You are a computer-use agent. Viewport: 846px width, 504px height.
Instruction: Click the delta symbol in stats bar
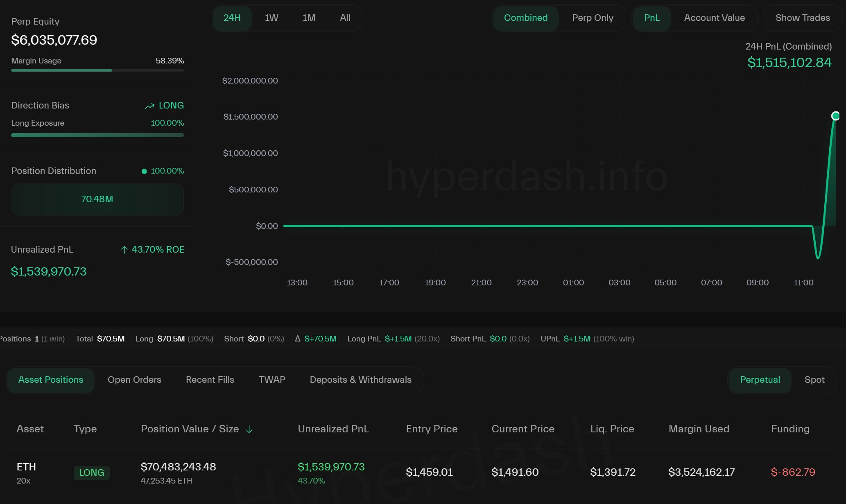click(x=298, y=339)
